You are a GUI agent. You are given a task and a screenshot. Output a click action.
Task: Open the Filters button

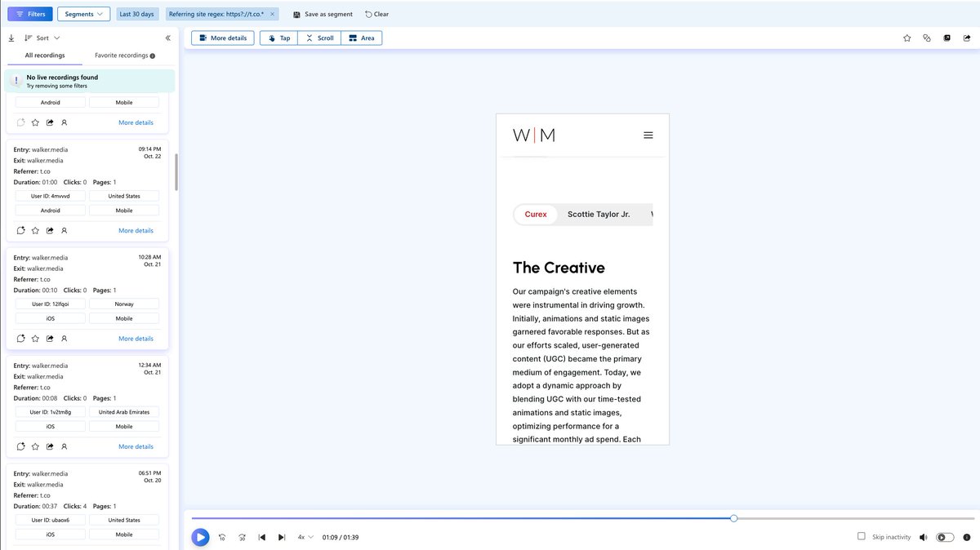pos(30,14)
